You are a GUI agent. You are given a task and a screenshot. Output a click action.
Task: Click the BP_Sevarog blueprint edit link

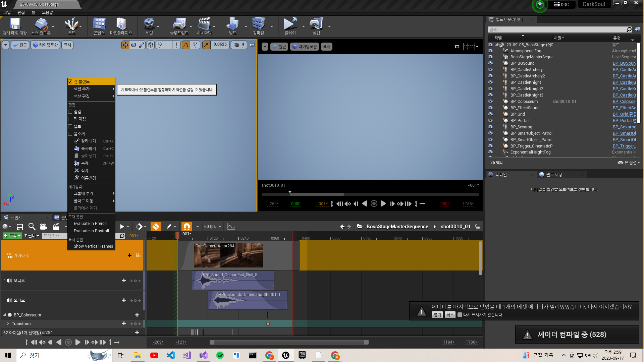[624, 127]
